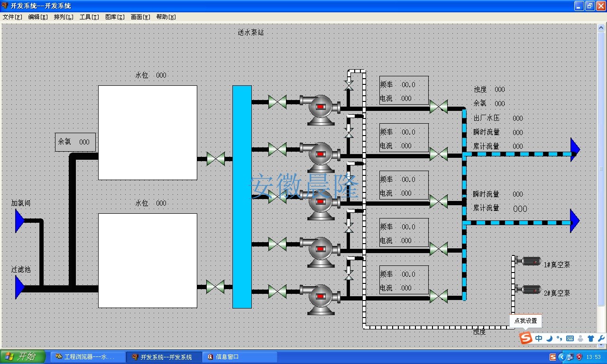Select the 1#真空泵 motor graphic
The image size is (607, 364).
(x=528, y=261)
